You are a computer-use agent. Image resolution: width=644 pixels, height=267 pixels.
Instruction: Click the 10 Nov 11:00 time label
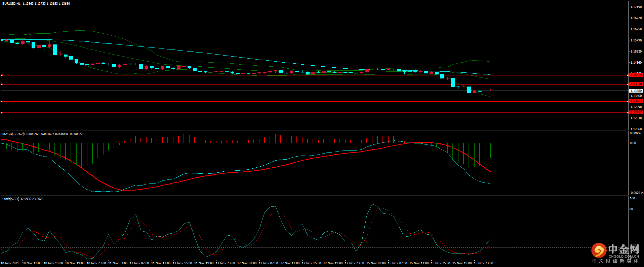coord(32,263)
